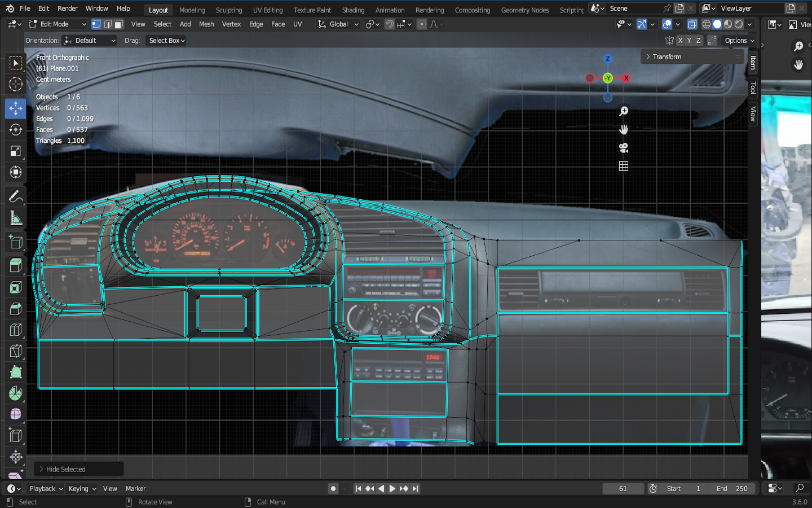812x508 pixels.
Task: Enable vertex select mode
Action: tap(96, 24)
